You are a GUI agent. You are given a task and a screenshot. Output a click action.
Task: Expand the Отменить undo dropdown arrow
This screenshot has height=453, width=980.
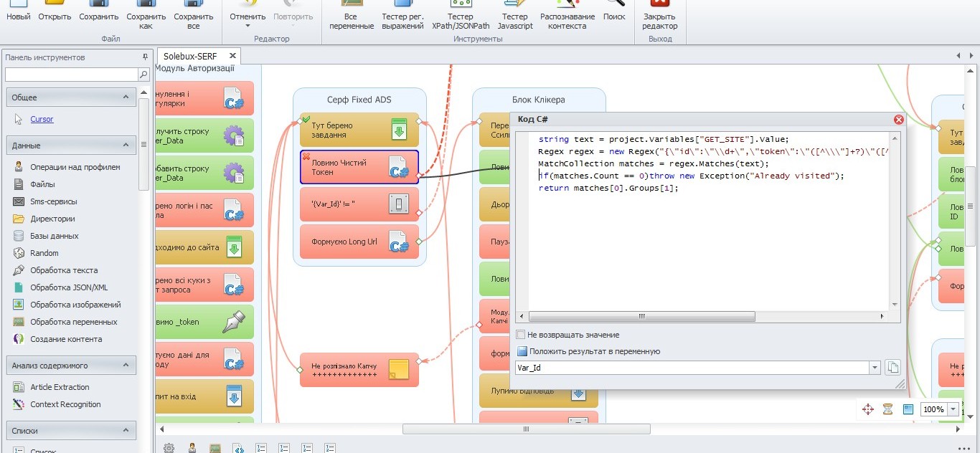248,27
